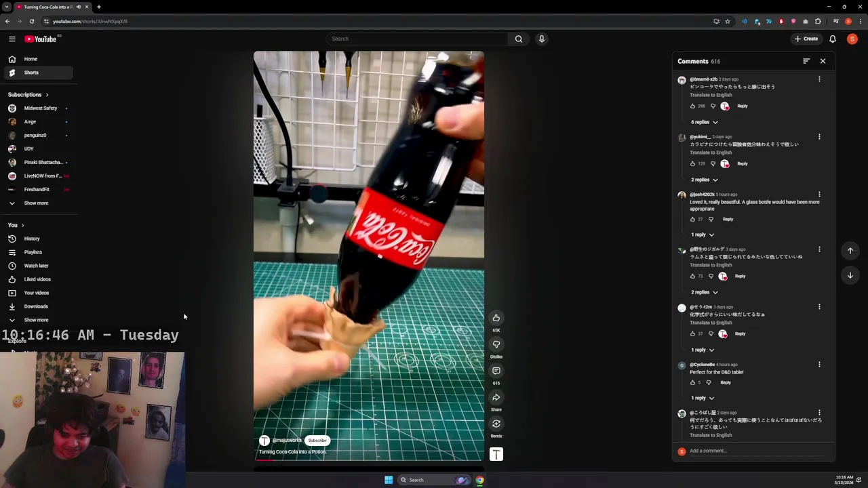Viewport: 868px width, 488px height.
Task: Bookmark this page with star icon
Action: click(728, 21)
